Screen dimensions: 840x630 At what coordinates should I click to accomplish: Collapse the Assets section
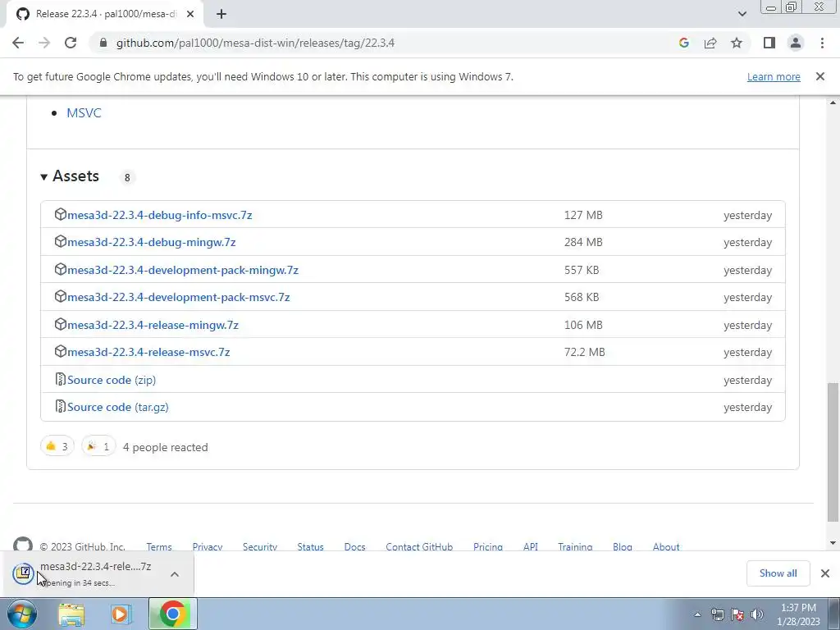[71, 176]
